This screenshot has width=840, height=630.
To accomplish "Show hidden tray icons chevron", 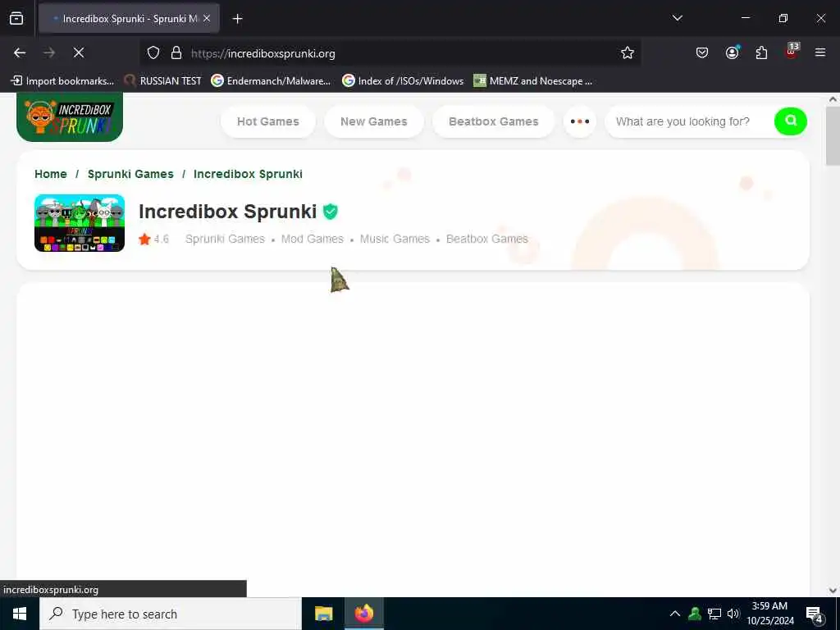I will [x=675, y=614].
